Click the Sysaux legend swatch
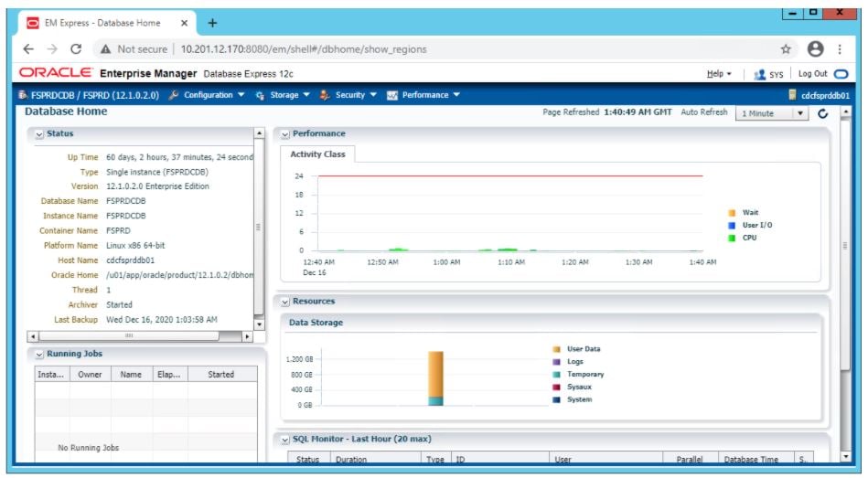 (x=556, y=388)
